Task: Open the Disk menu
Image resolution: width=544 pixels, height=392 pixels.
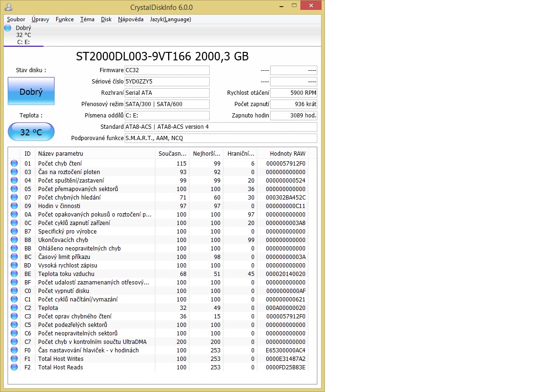Action: tap(106, 19)
